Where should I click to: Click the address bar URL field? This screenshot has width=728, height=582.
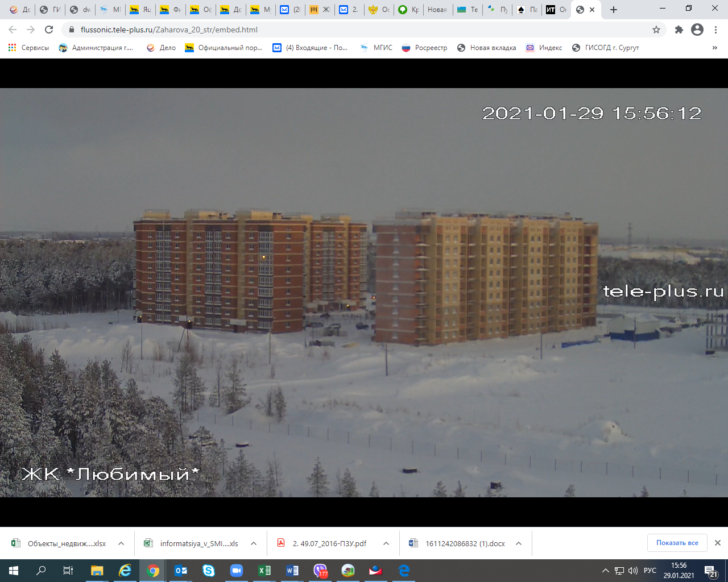[x=341, y=30]
